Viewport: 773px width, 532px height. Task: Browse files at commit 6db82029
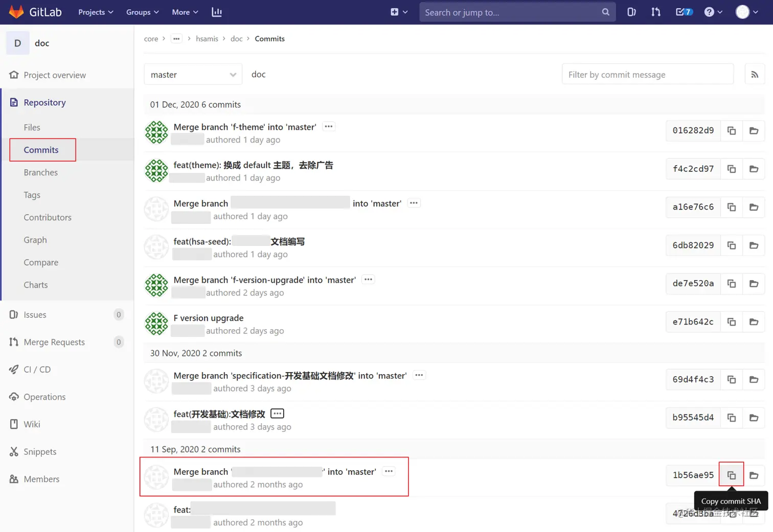[x=754, y=245]
